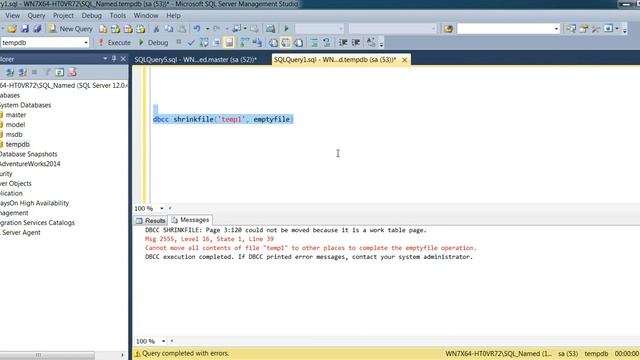The width and height of the screenshot is (640, 360).
Task: Display the estimated execution plan
Action: click(x=204, y=42)
